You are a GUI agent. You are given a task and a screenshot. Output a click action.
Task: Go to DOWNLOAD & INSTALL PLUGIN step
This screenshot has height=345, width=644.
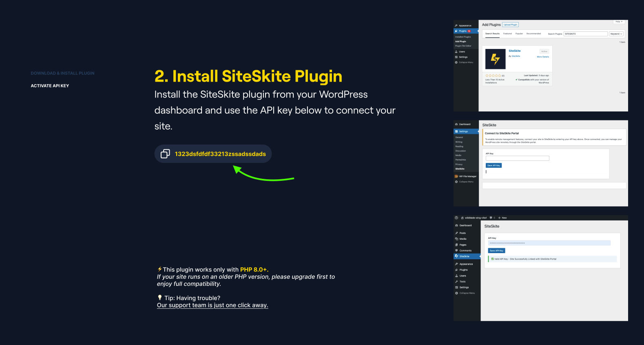62,73
